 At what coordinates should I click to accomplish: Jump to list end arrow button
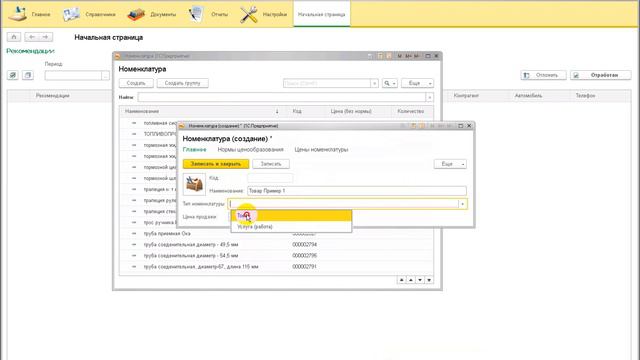[x=429, y=280]
